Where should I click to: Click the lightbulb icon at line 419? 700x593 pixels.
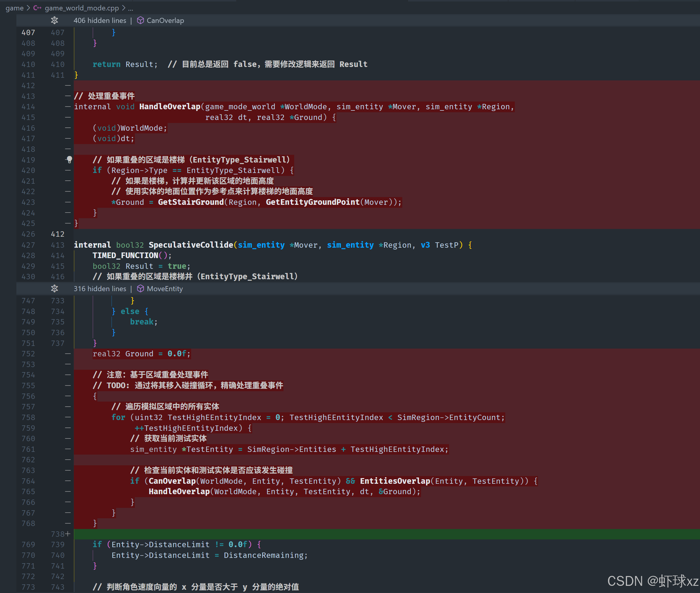pyautogui.click(x=69, y=160)
